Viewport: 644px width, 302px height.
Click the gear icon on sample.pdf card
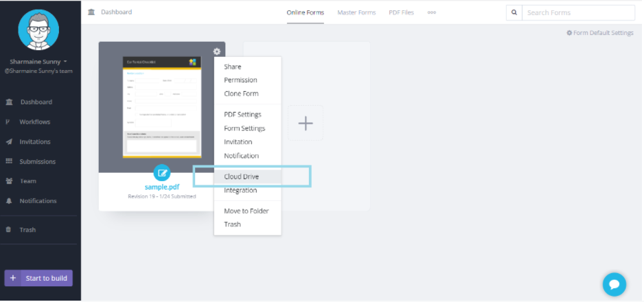(x=217, y=51)
